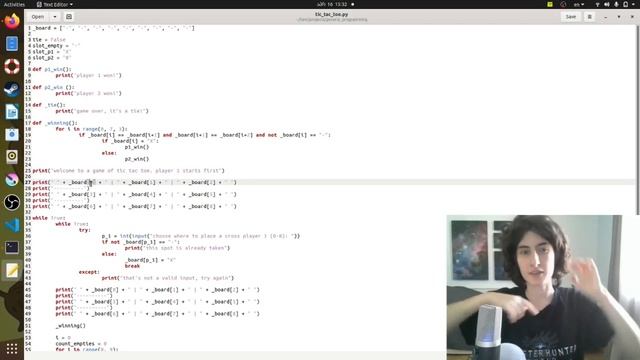The width and height of the screenshot is (640, 360).
Task: Click the 'slot_p2' assignment line
Action: point(51,58)
